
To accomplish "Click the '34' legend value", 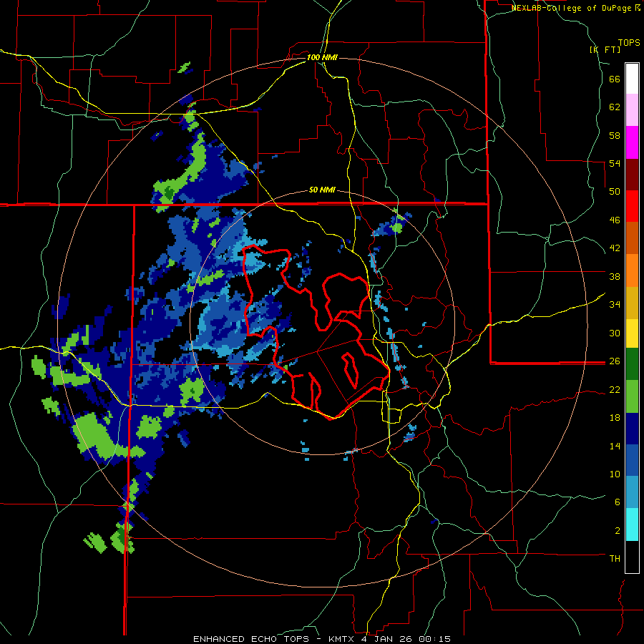I will pos(615,304).
